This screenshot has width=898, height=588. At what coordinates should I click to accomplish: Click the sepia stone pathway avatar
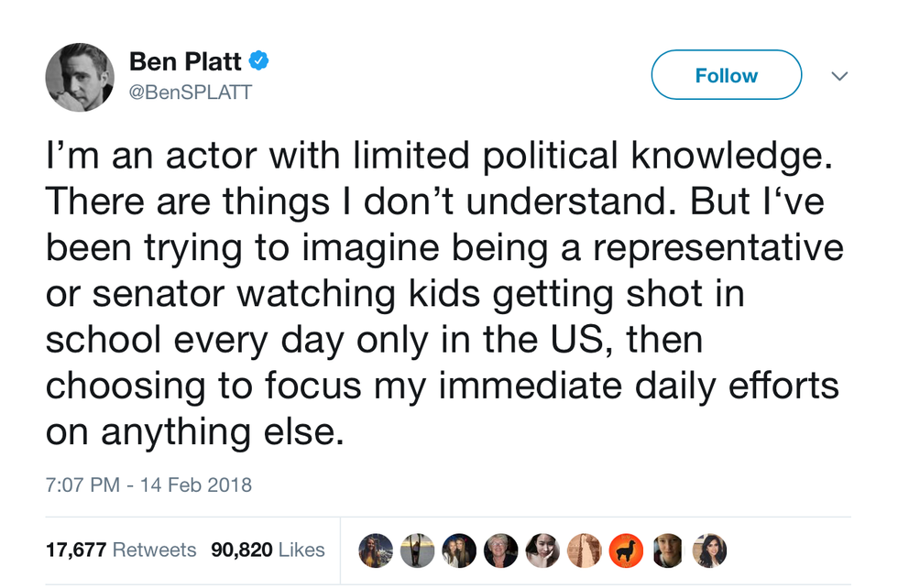pyautogui.click(x=584, y=550)
